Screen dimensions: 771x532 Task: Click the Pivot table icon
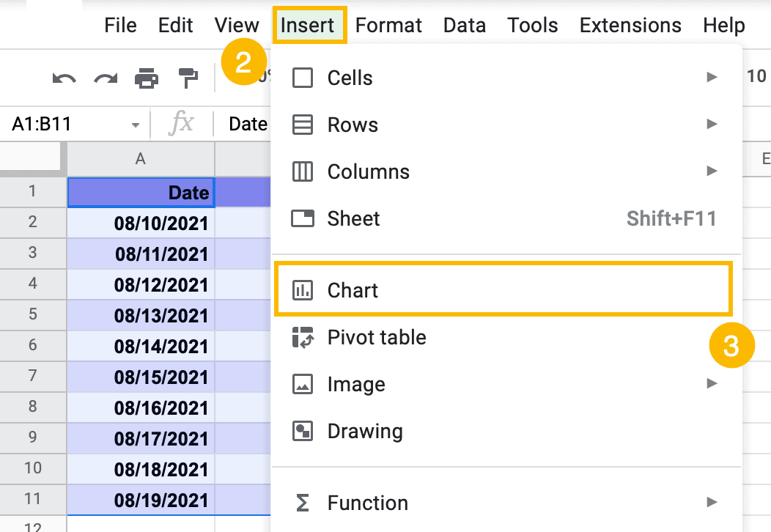pos(302,337)
